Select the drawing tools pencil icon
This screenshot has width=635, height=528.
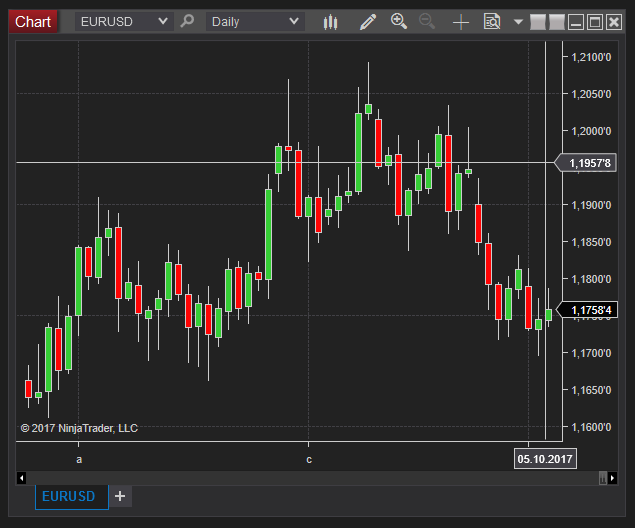pyautogui.click(x=368, y=22)
